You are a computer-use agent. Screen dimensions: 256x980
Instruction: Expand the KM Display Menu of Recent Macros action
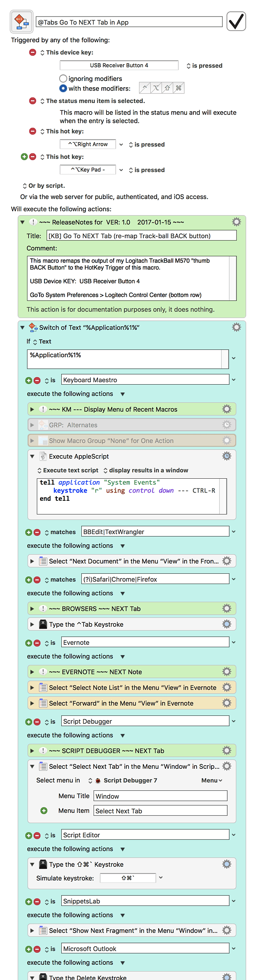32,409
